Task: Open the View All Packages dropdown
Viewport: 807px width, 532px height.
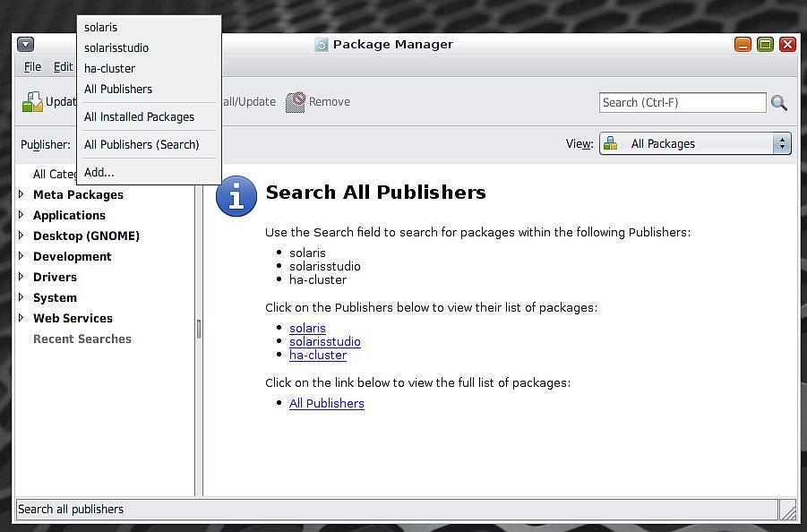Action: coord(695,143)
